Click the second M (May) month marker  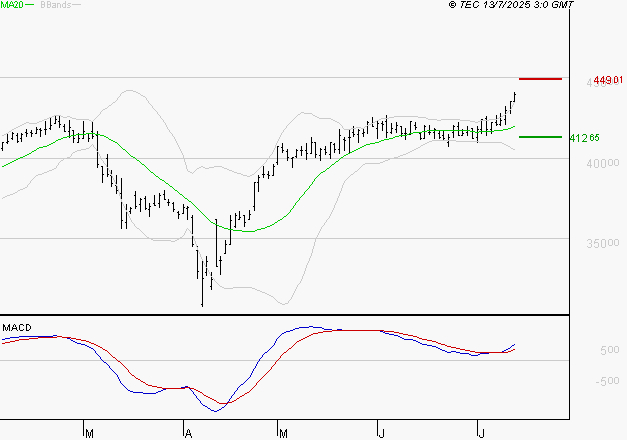pyautogui.click(x=284, y=433)
